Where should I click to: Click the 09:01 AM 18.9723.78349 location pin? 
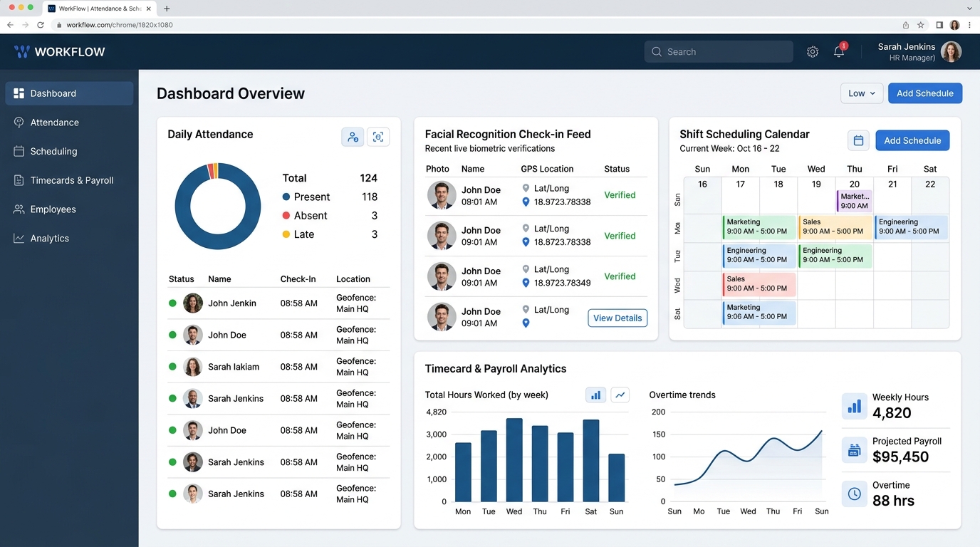pyautogui.click(x=526, y=283)
